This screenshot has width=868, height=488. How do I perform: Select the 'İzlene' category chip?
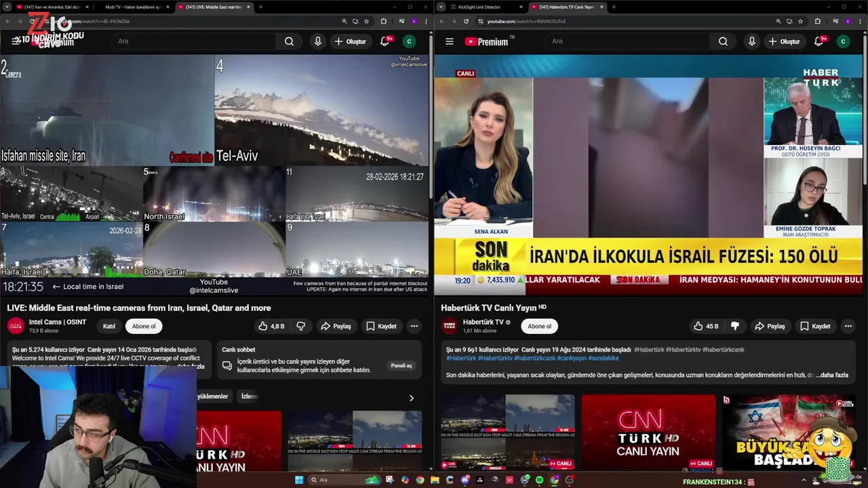pos(250,396)
